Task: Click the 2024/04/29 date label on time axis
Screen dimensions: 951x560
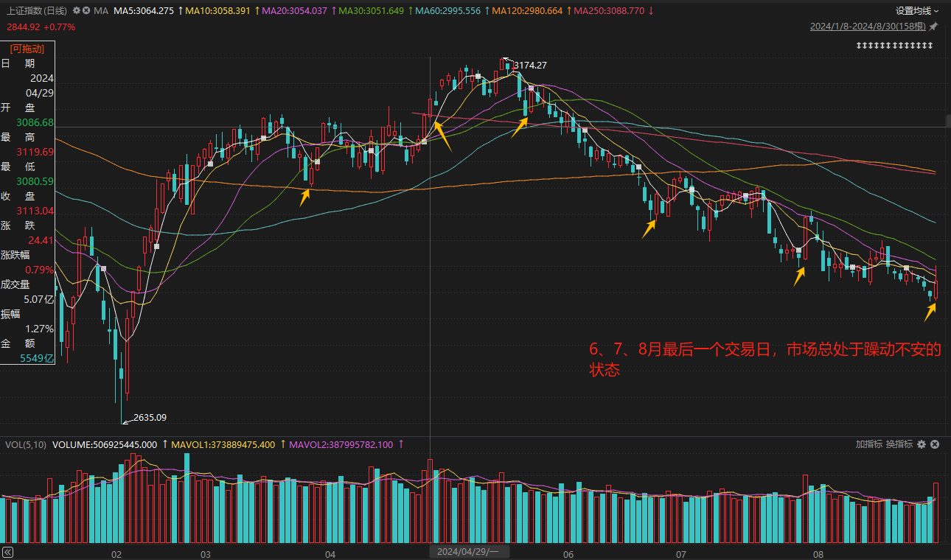Action: [467, 551]
